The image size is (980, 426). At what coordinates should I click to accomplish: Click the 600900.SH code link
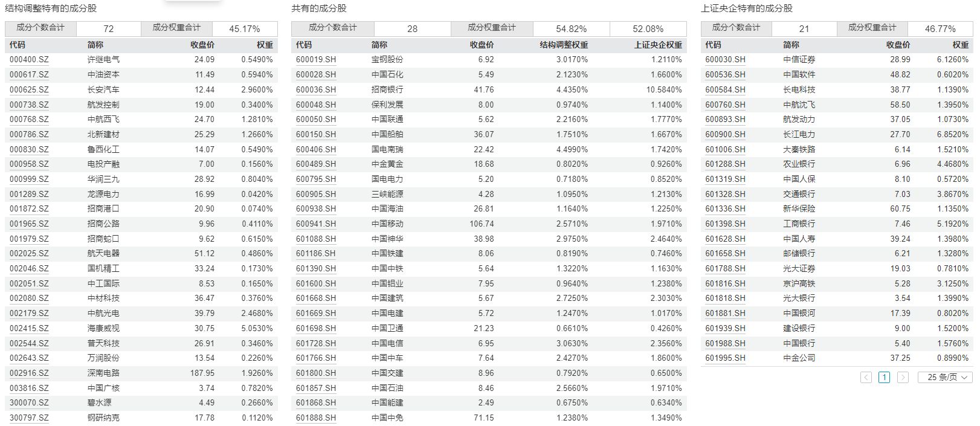tap(726, 134)
